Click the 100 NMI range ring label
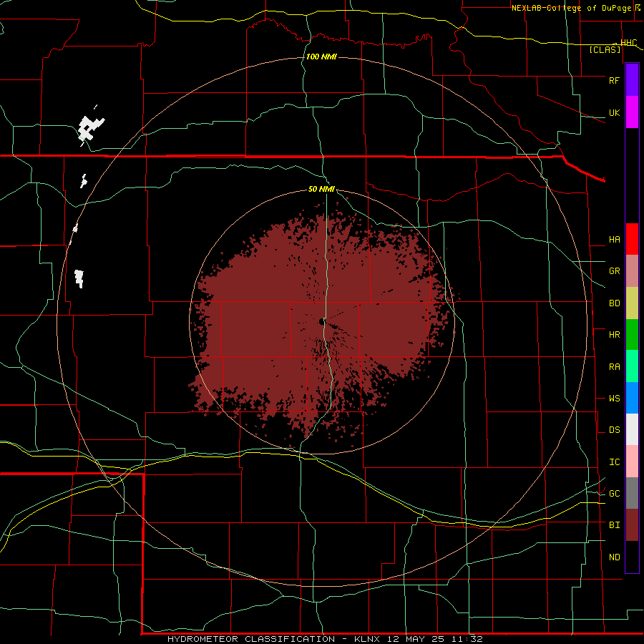 coord(321,57)
